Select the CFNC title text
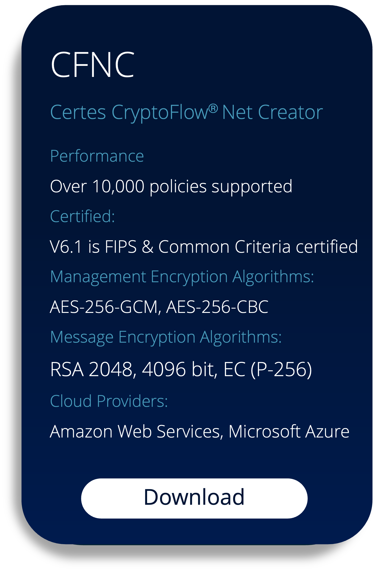This screenshot has width=392, height=572. click(x=92, y=65)
